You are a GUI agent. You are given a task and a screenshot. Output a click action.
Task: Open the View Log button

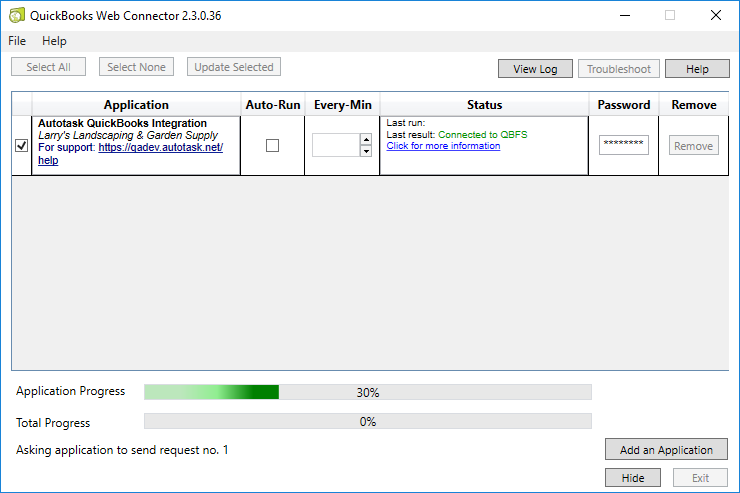click(535, 69)
